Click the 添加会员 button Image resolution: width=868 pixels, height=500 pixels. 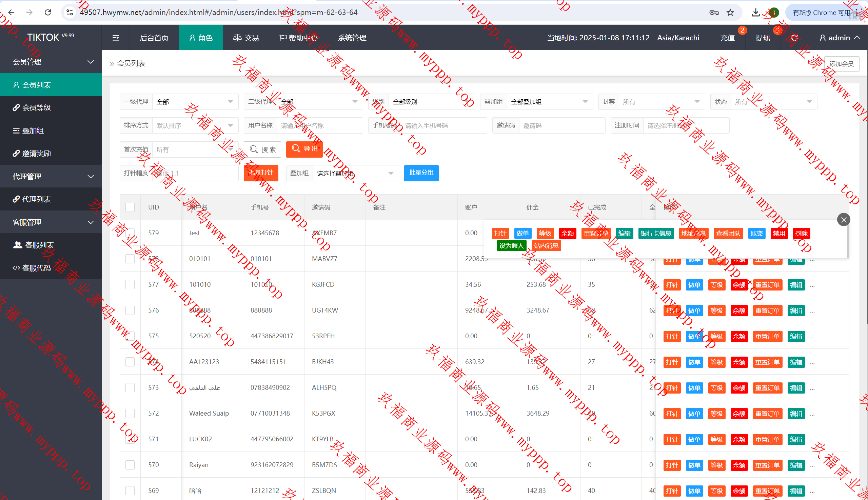841,64
